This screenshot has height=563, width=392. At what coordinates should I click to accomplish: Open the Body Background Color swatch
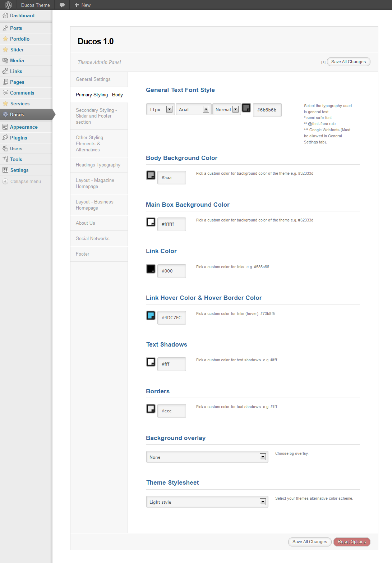151,175
